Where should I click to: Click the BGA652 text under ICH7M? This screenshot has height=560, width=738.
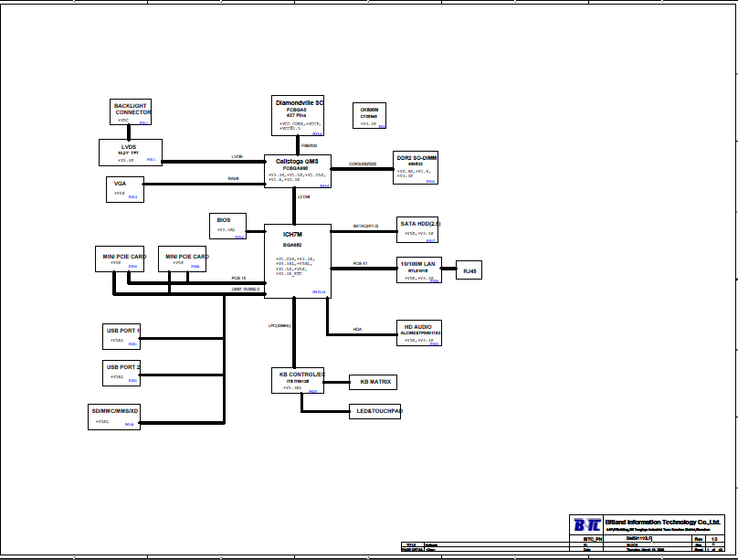click(x=292, y=245)
